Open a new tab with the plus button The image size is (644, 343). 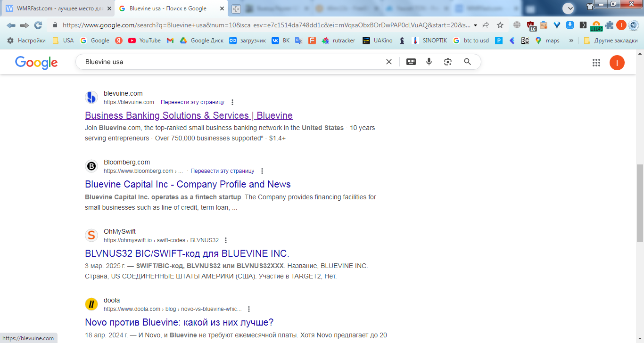click(236, 8)
